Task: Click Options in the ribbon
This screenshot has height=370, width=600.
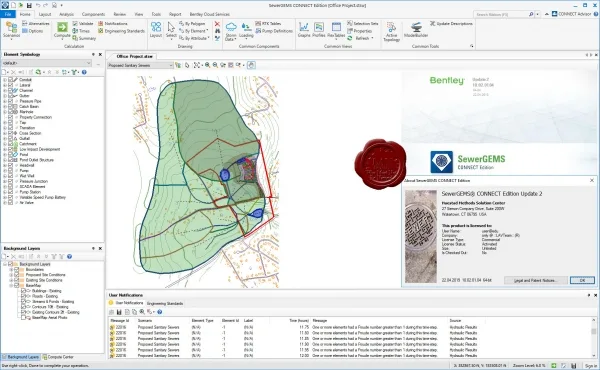Action: pyautogui.click(x=33, y=31)
